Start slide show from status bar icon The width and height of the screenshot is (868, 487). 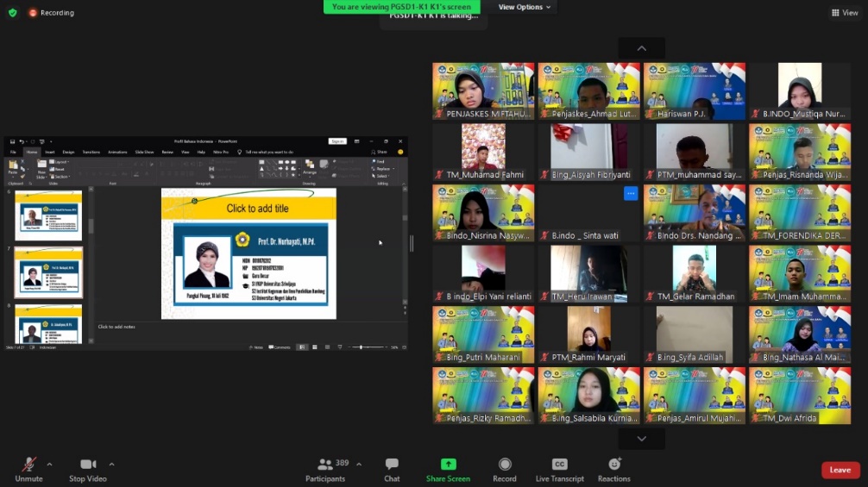tap(340, 347)
